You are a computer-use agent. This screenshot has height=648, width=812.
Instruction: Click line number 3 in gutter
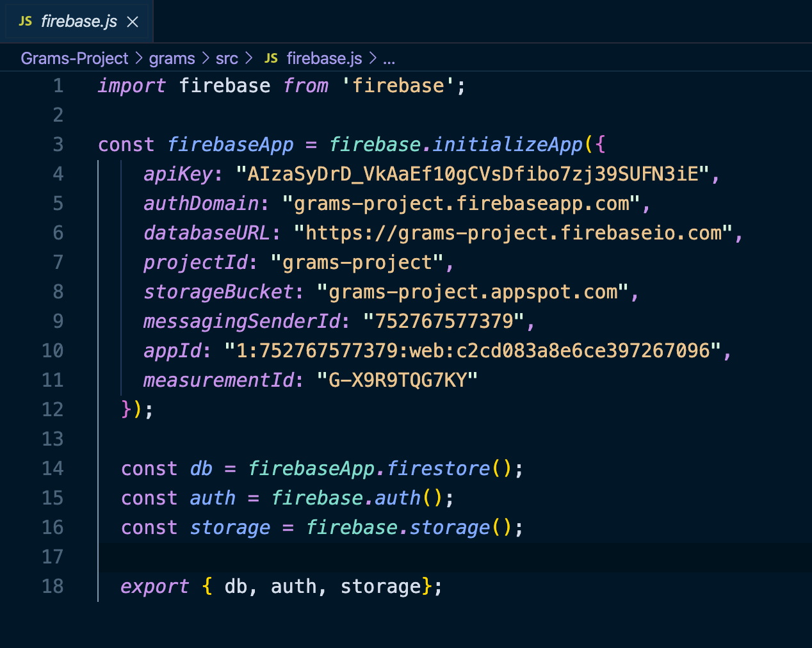[x=58, y=145]
